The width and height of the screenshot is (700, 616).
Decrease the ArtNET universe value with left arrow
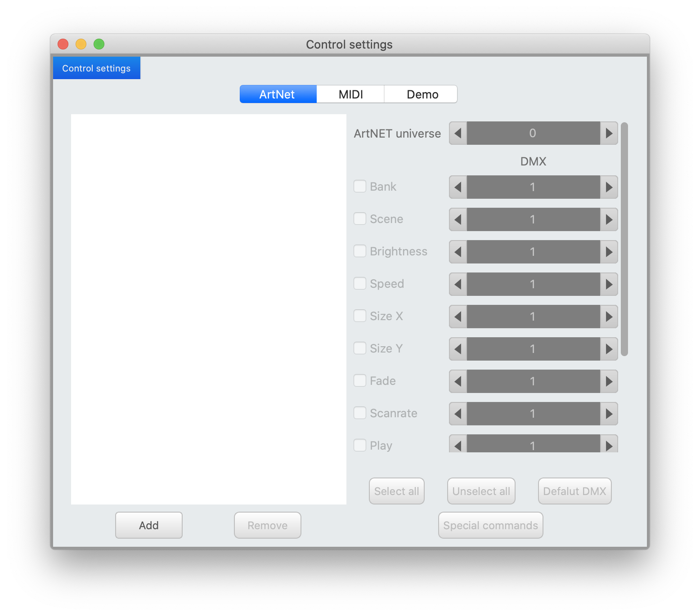coord(458,133)
